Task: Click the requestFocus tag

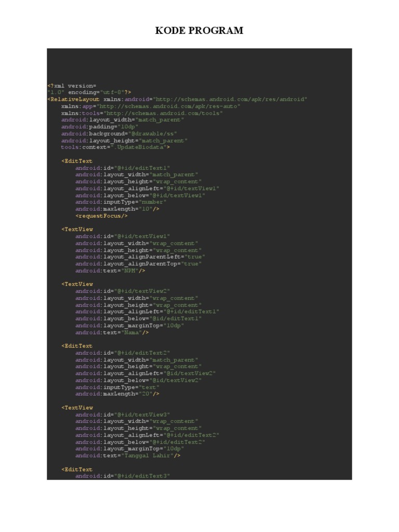Action: pyautogui.click(x=101, y=216)
